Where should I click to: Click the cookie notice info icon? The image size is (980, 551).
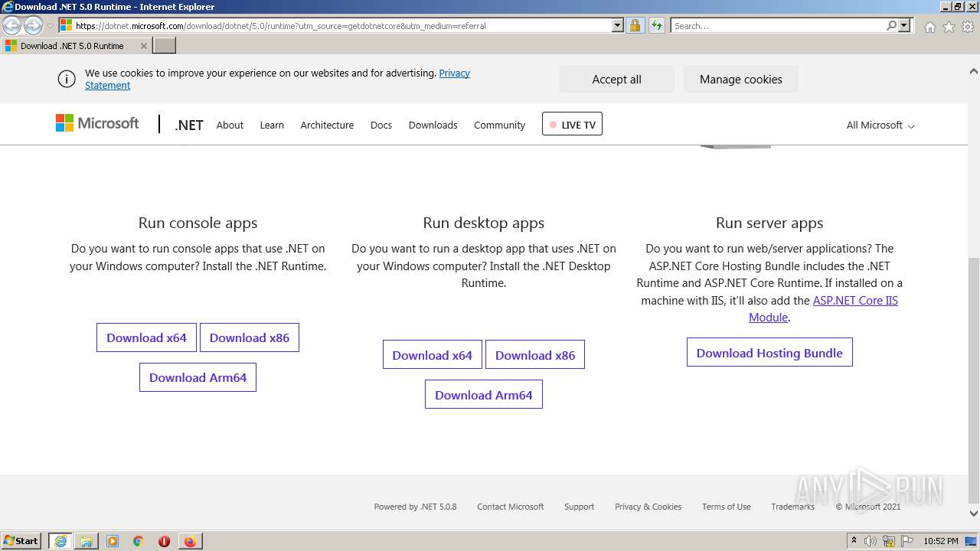click(67, 79)
